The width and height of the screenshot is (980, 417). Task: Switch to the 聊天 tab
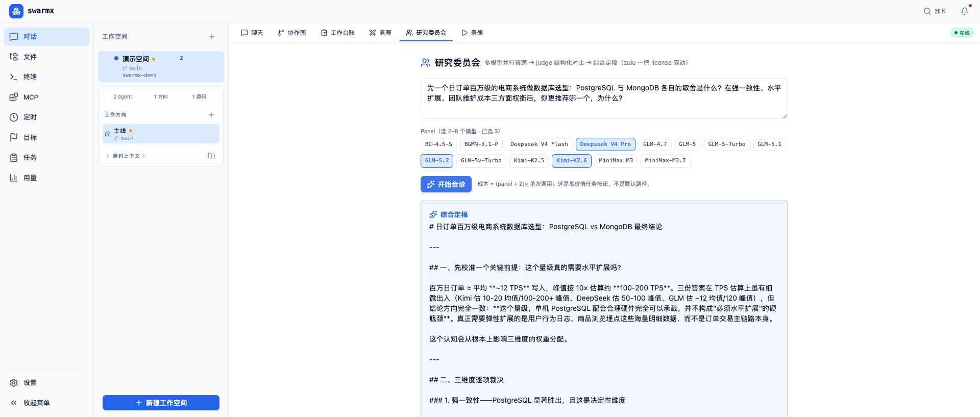point(252,33)
